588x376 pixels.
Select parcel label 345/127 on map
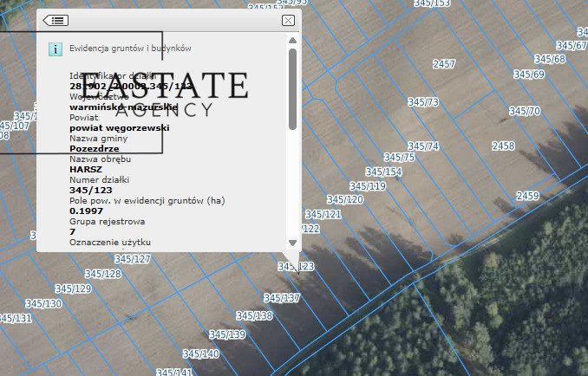click(x=133, y=259)
